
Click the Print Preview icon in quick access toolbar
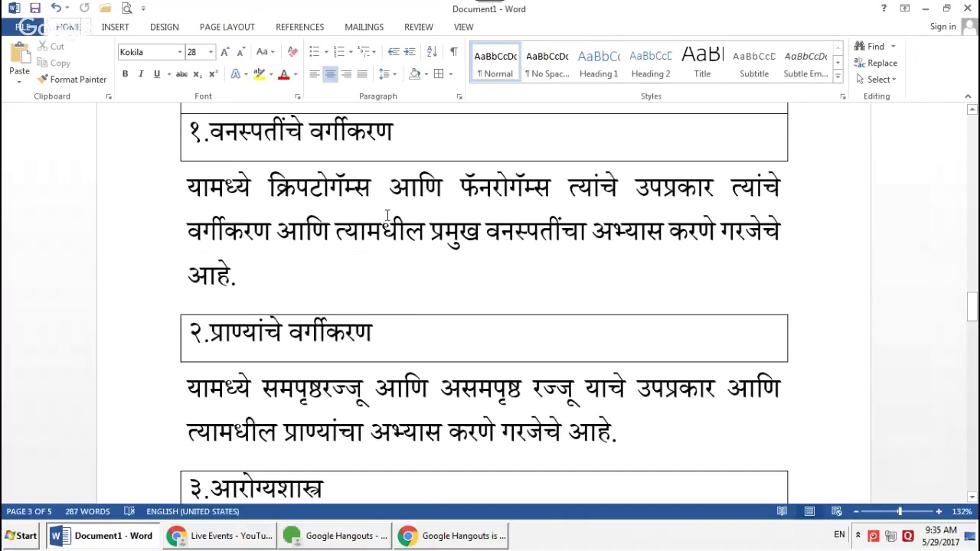tap(127, 8)
